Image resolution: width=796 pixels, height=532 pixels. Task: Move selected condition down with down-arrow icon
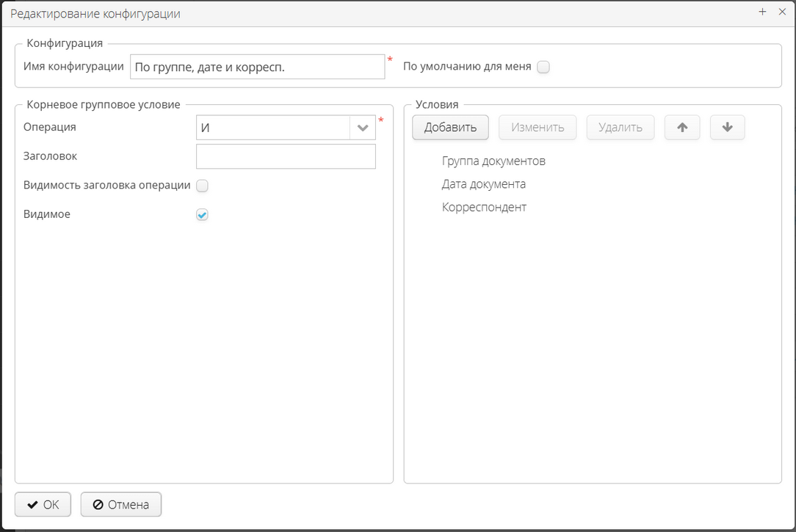(x=727, y=127)
